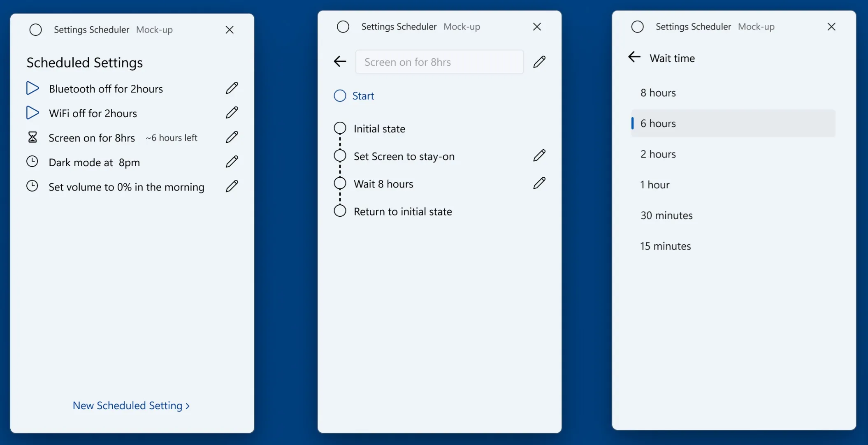Click the Start circle icon in scheduler

click(x=340, y=95)
